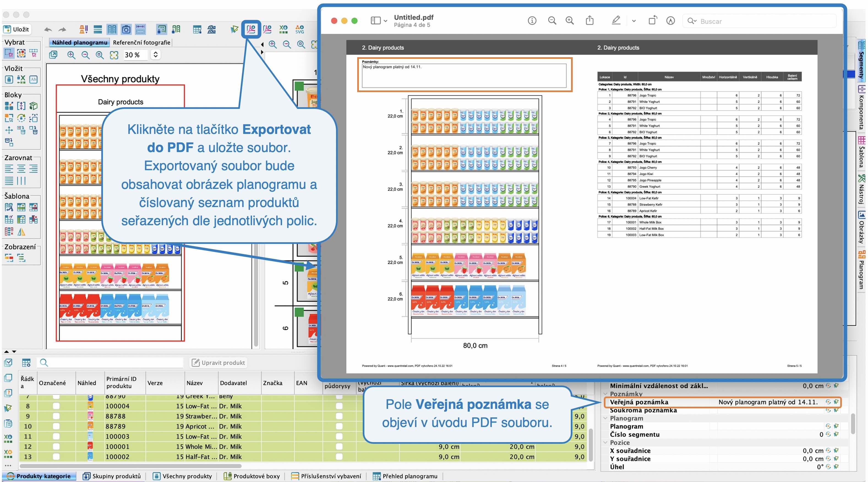868x482 pixels.
Task: Toggle půdorysy checkbox for product 88788
Action: coord(339,416)
